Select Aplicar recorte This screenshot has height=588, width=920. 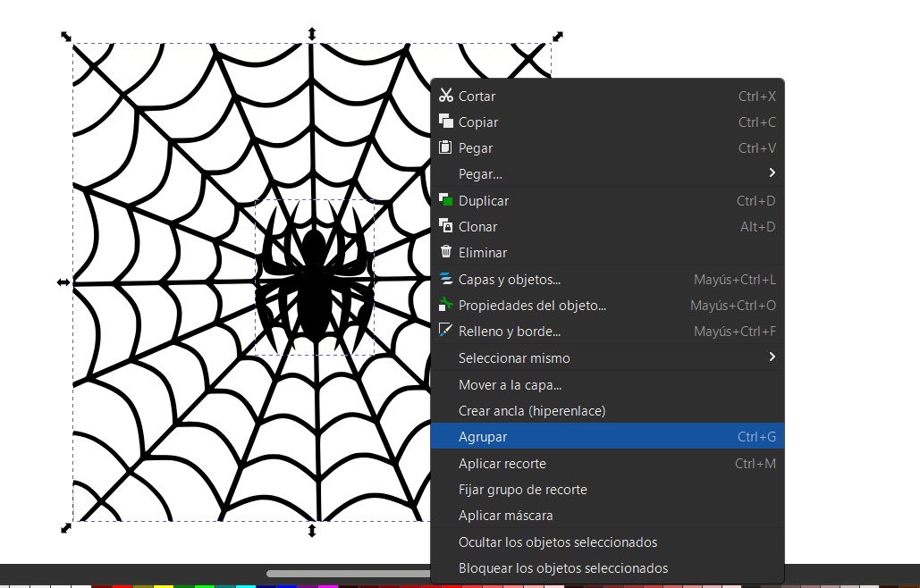[x=607, y=463]
